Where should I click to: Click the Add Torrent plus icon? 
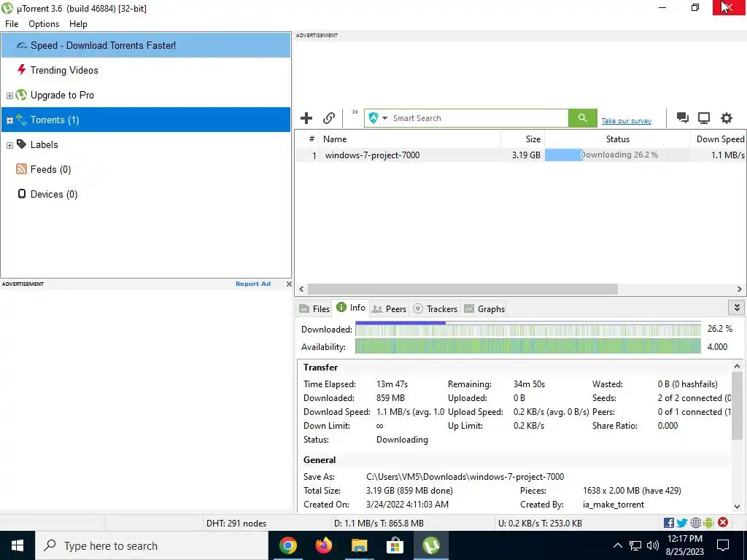coord(306,118)
